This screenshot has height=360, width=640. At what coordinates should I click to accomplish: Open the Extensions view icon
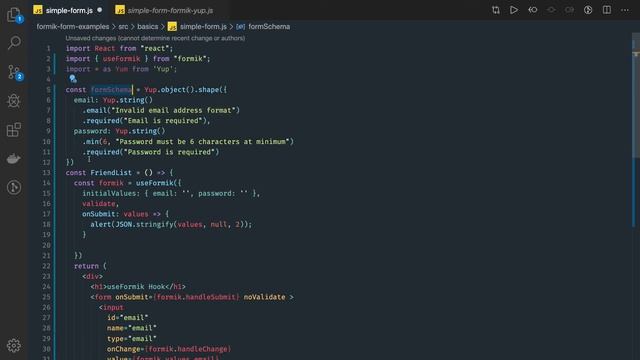click(14, 130)
